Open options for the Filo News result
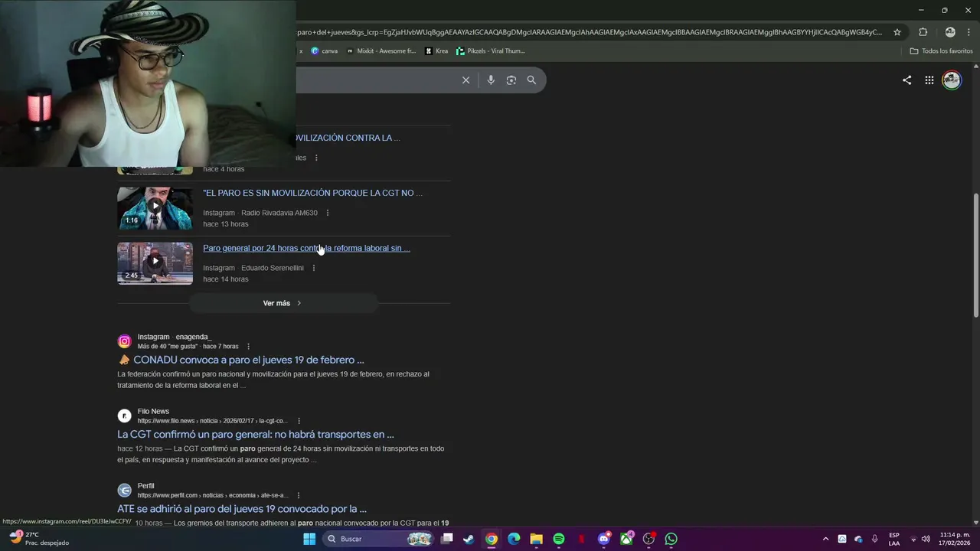 299,421
